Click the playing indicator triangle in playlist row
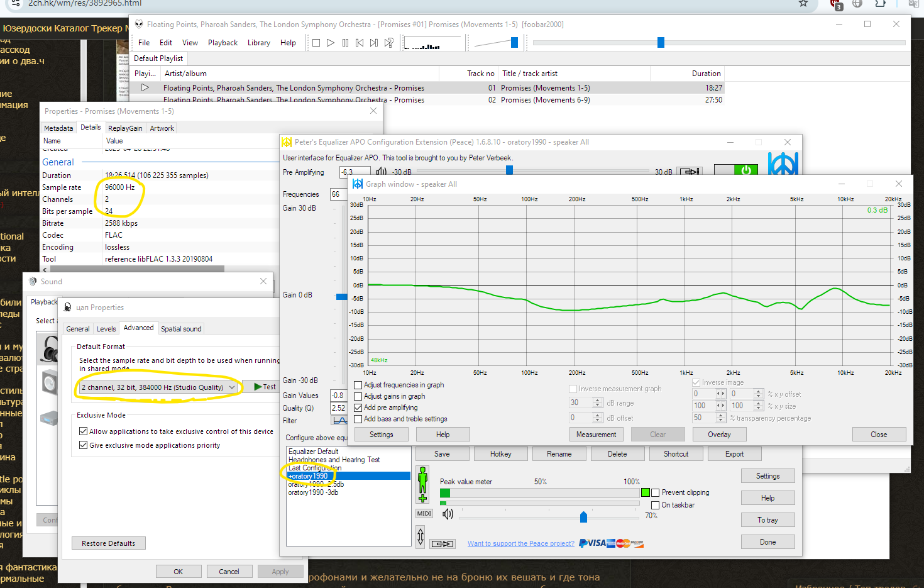This screenshot has width=924, height=588. [x=145, y=87]
